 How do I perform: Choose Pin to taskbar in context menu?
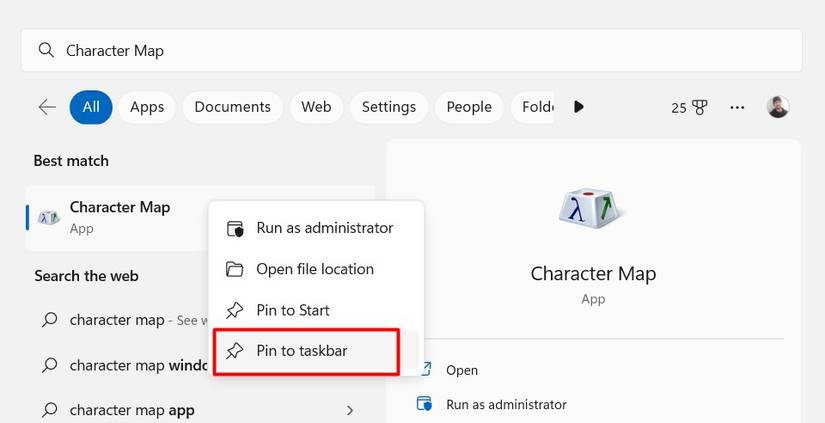coord(316,351)
